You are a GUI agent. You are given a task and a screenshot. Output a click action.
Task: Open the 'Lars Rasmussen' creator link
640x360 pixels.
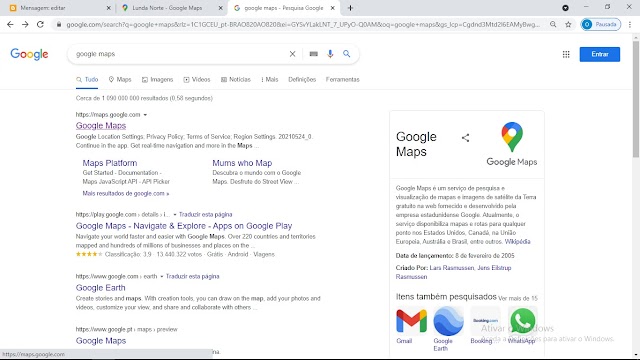451,268
